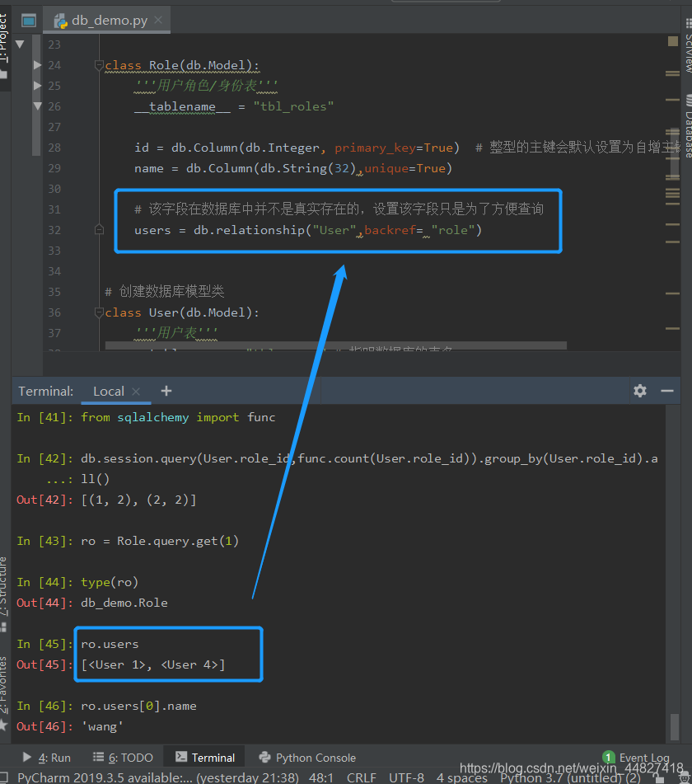Click the Event Log notification badge
The height and width of the screenshot is (784, 692).
pyautogui.click(x=609, y=757)
